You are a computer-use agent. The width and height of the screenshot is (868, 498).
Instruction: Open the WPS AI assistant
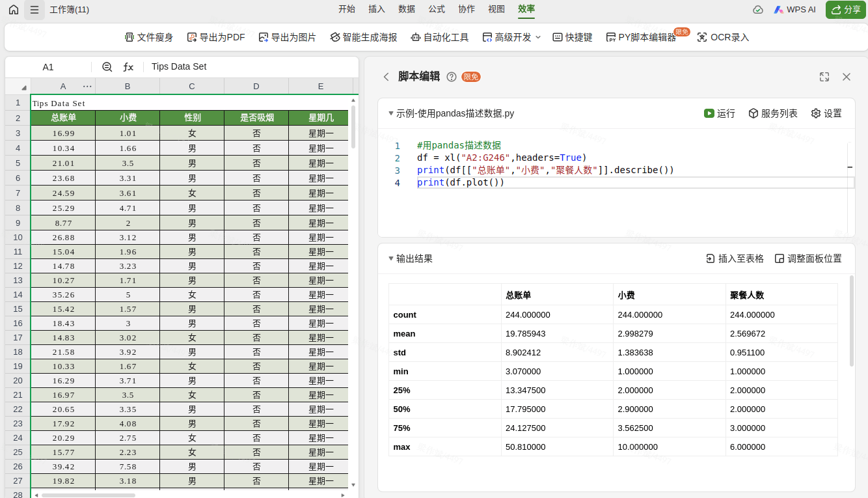tap(794, 10)
